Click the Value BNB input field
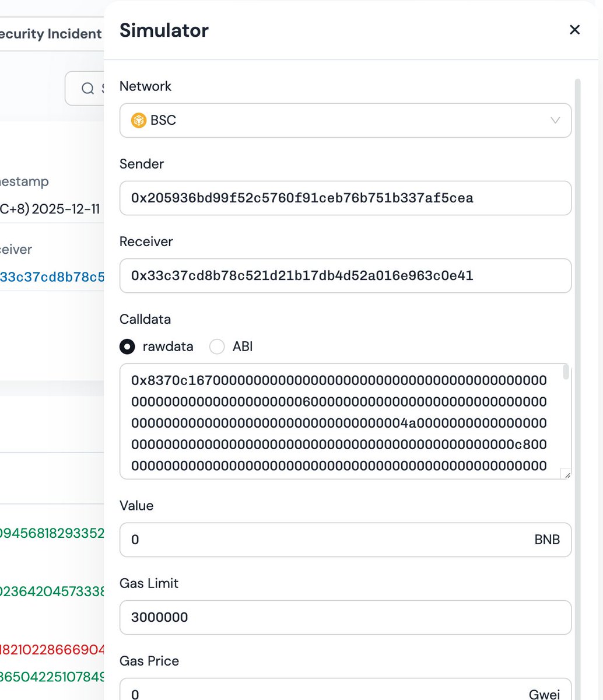Screen dimensions: 603x700 point(327,540)
